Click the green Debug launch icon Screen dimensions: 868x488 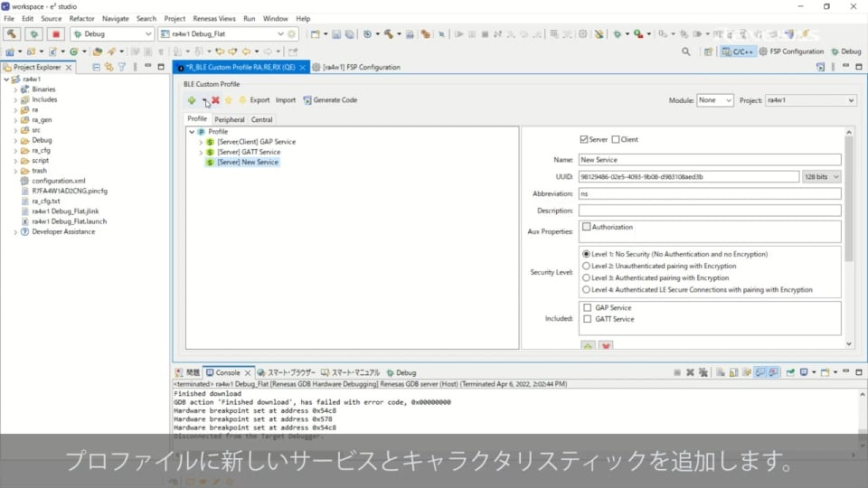click(33, 33)
